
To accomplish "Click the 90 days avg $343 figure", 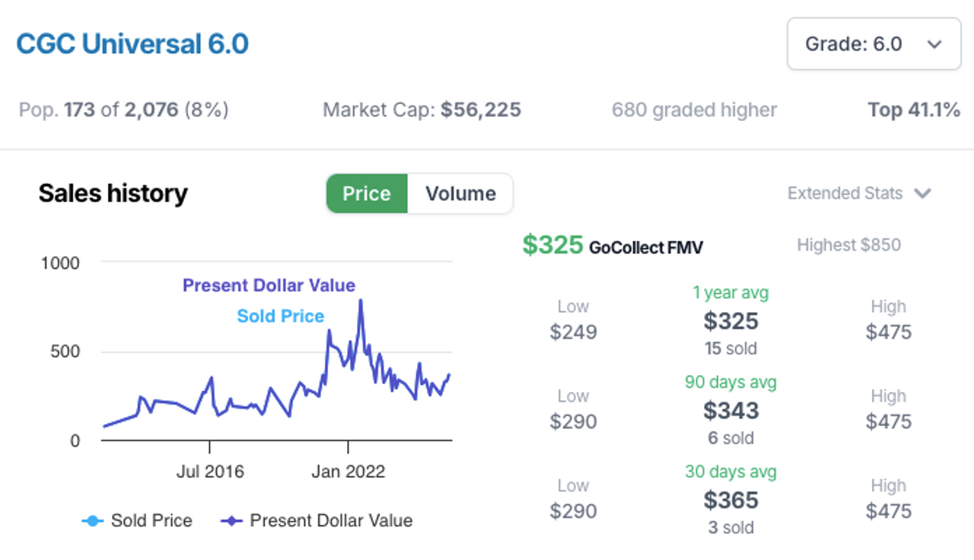I will 730,411.
